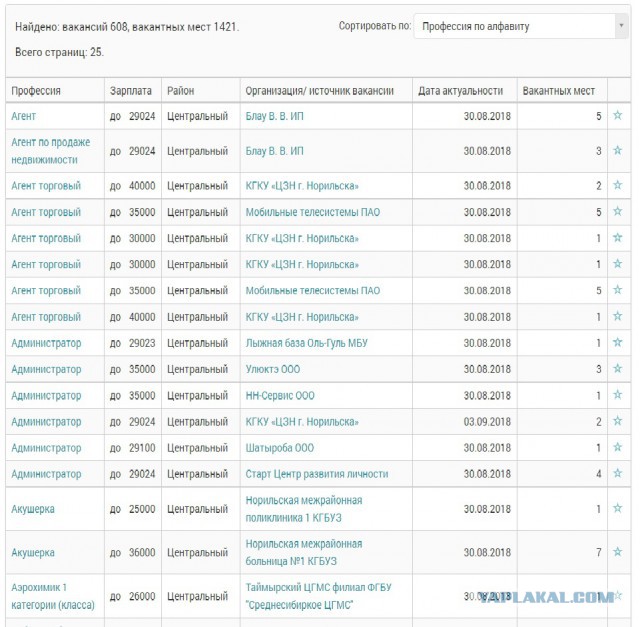The height and width of the screenshot is (627, 640).
Task: Open 'НН-Сервис ООО' organization link
Action: click(x=280, y=396)
